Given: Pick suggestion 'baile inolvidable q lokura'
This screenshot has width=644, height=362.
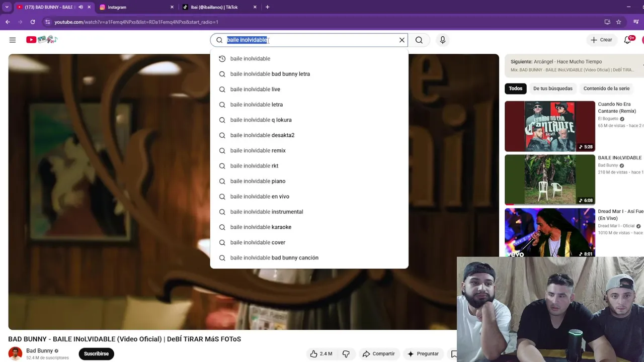Looking at the screenshot, I should (309, 120).
